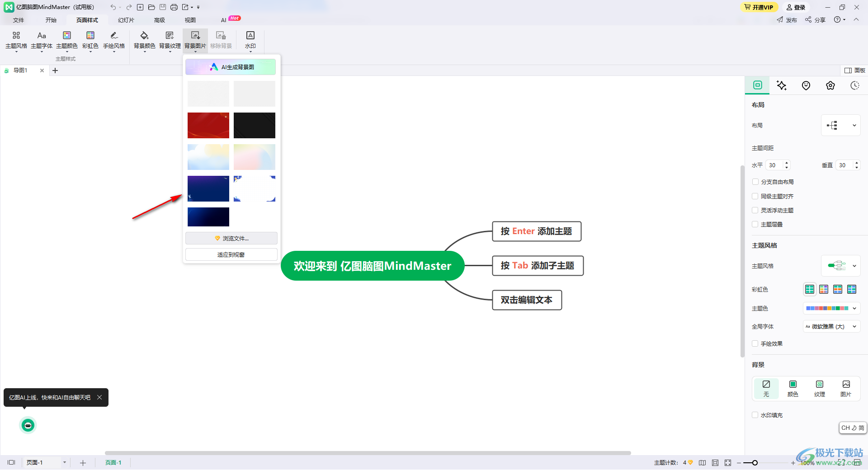Click the 适应到视窗 button
The width and height of the screenshot is (868, 470).
(x=231, y=254)
